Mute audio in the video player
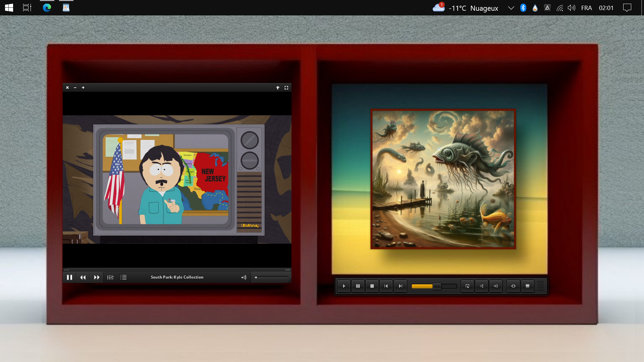The height and width of the screenshot is (362, 644). pos(244,277)
